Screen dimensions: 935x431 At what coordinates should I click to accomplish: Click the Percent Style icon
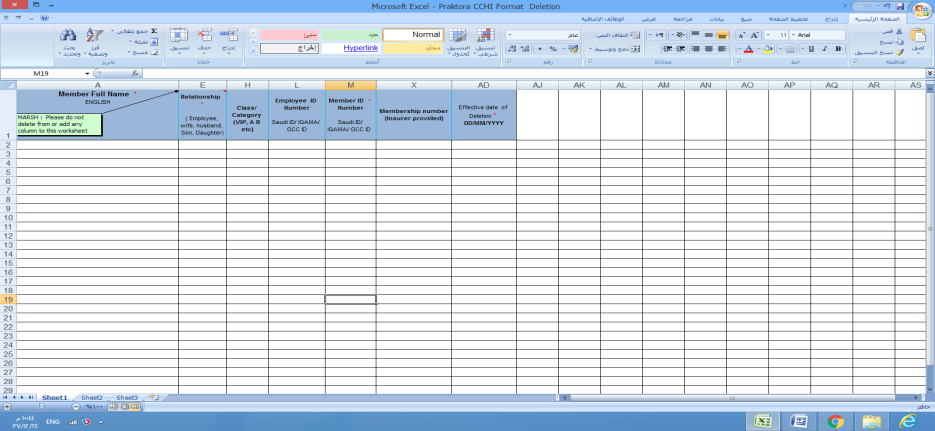(553, 49)
